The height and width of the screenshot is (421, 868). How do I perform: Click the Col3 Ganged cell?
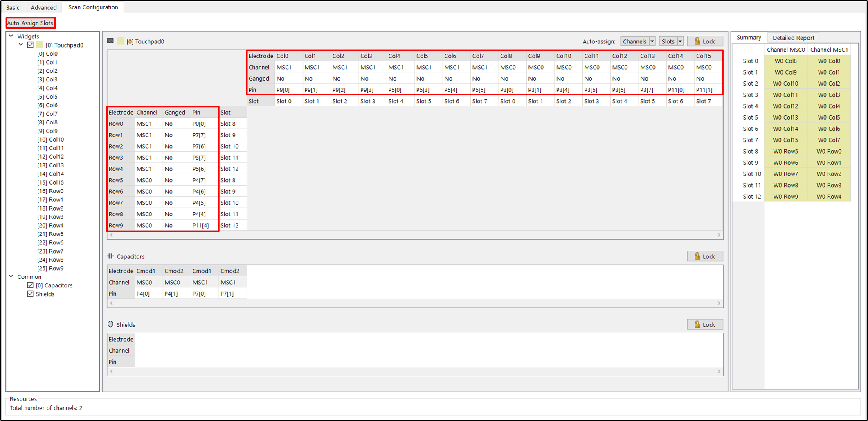[372, 79]
